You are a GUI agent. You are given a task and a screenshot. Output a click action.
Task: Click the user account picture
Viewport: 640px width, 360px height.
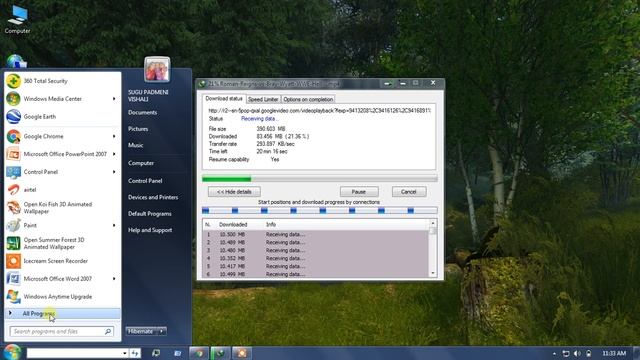point(157,69)
